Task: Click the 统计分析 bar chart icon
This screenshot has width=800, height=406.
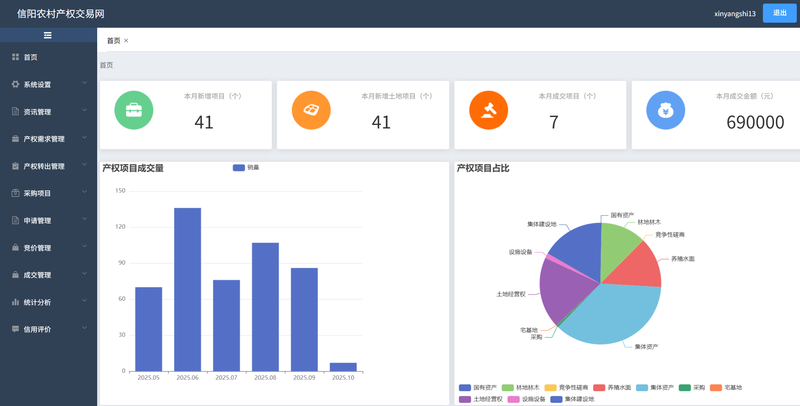Action: 15,301
